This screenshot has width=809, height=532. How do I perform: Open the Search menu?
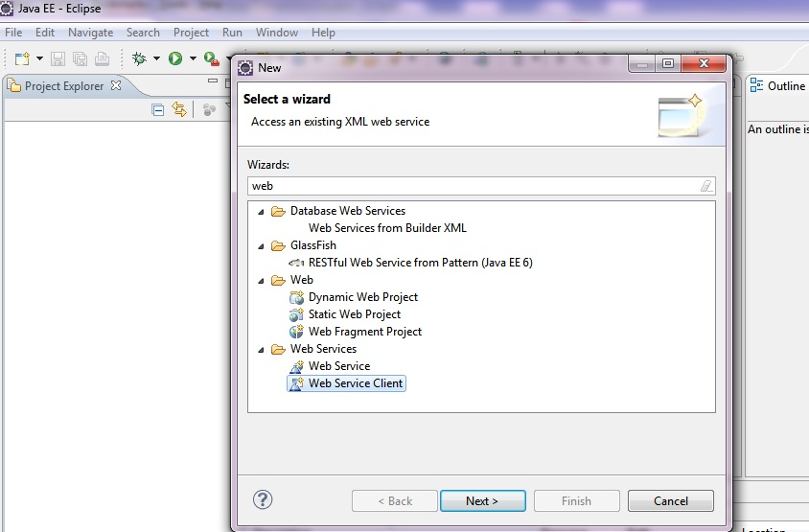(x=143, y=33)
